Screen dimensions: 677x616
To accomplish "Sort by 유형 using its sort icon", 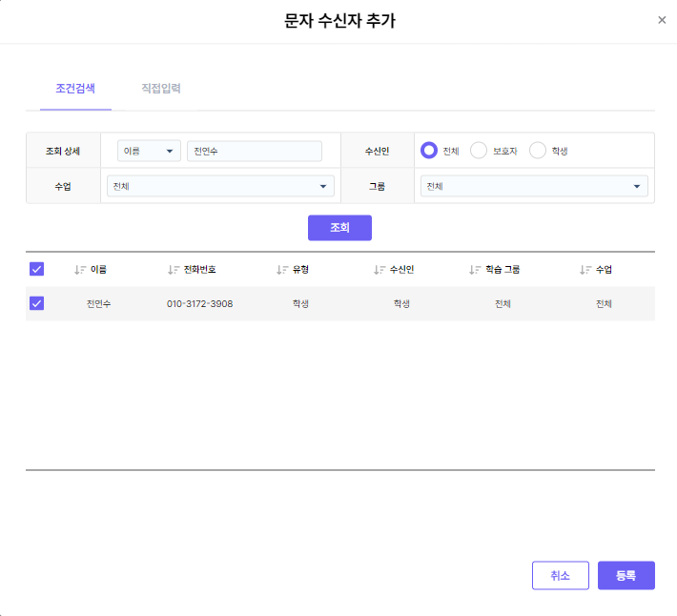I will pyautogui.click(x=282, y=270).
